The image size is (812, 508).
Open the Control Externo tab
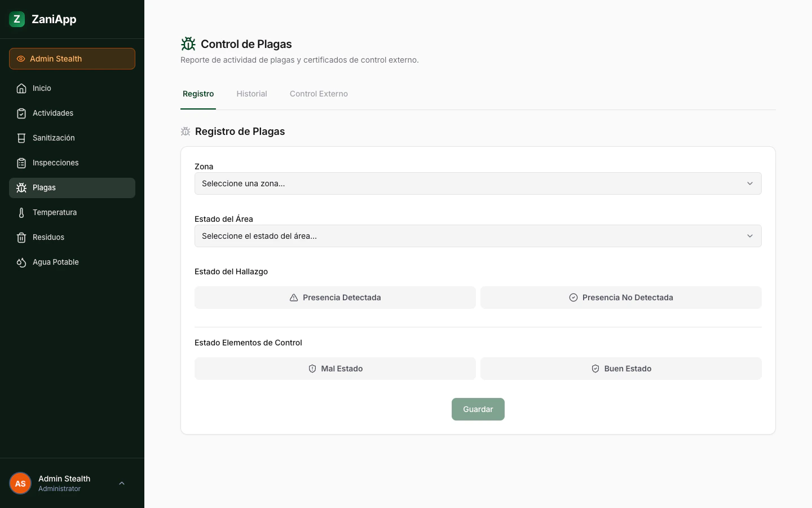point(319,94)
